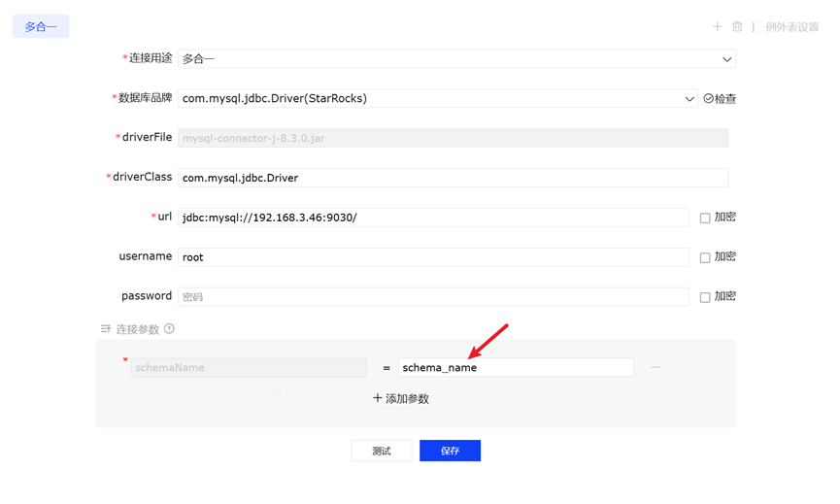The image size is (840, 504).
Task: Enable 加密 checkbox for url
Action: [x=705, y=218]
